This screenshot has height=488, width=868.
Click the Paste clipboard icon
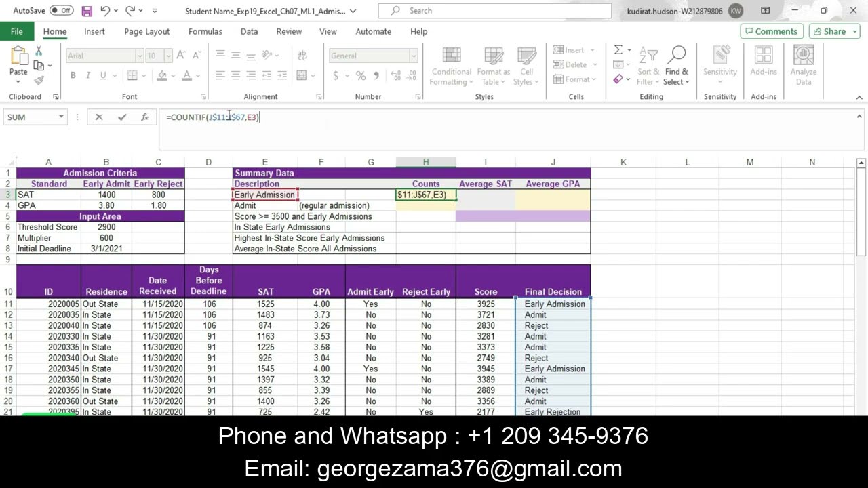click(18, 57)
